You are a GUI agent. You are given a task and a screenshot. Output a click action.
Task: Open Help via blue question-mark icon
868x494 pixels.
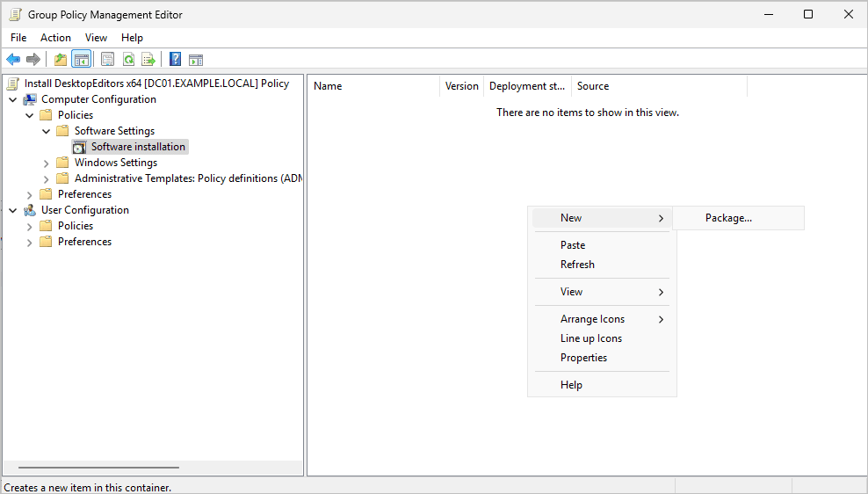[x=175, y=59]
